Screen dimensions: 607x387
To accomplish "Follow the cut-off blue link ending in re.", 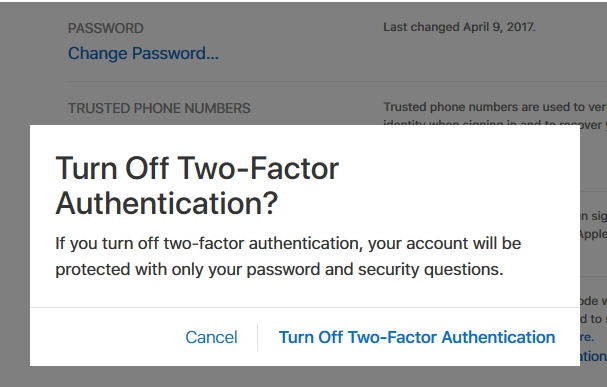I will click(x=586, y=337).
